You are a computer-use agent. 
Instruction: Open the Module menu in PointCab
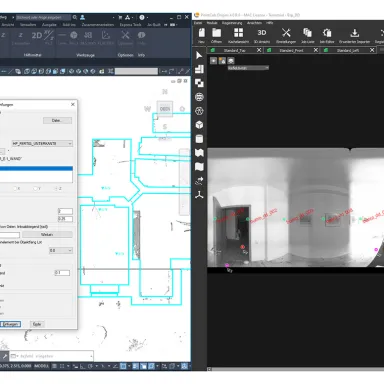[212, 23]
